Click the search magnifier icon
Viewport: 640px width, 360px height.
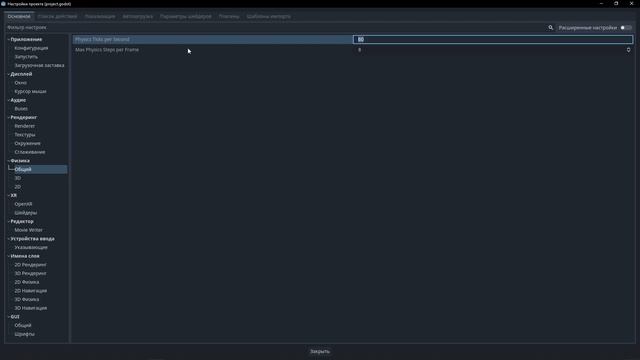(x=550, y=28)
